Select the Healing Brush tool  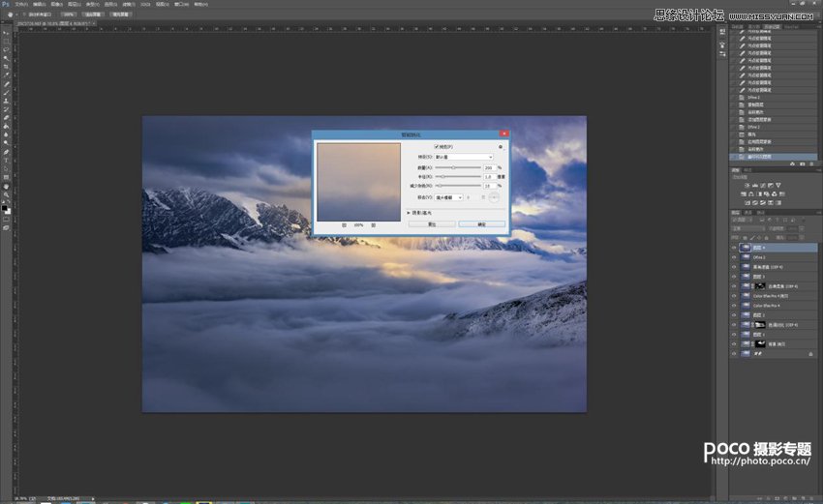point(7,84)
